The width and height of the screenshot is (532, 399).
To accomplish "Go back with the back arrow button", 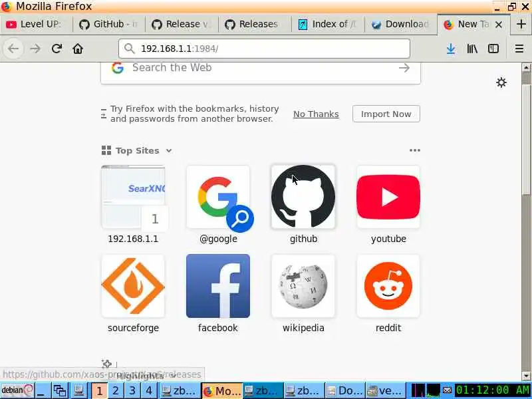I will [x=13, y=49].
